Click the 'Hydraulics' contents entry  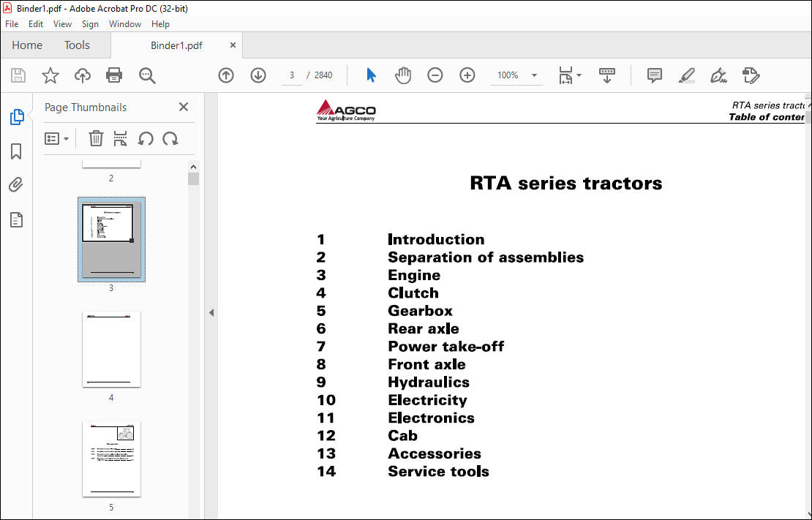[429, 383]
